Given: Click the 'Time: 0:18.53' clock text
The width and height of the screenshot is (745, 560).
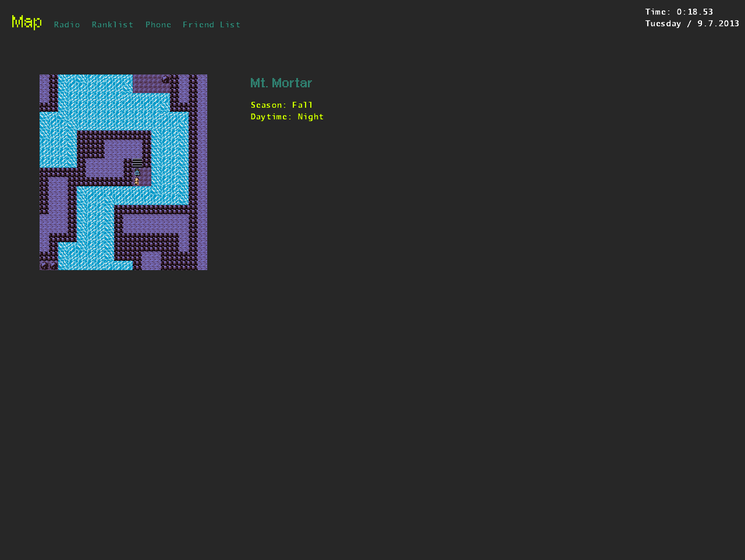Looking at the screenshot, I should (x=679, y=12).
